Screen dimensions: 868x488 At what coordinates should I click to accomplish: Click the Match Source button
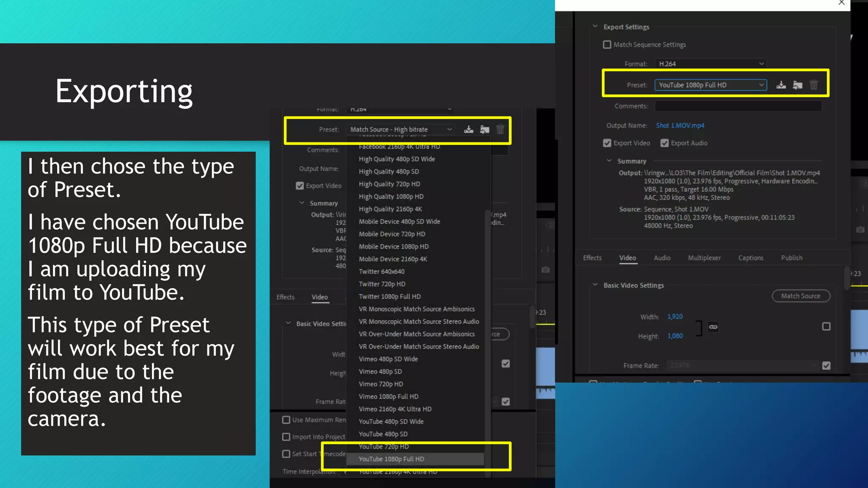pos(800,296)
